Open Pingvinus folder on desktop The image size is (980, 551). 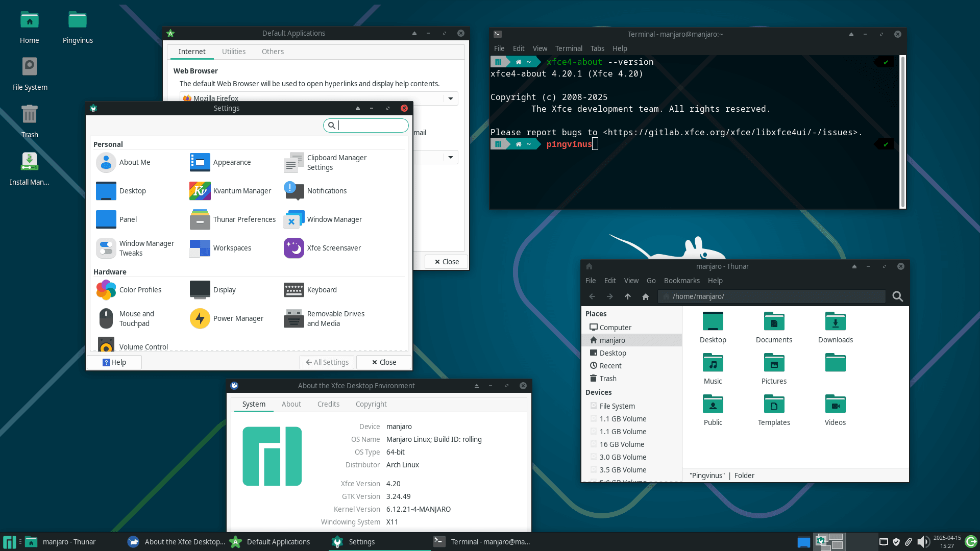[x=78, y=28]
